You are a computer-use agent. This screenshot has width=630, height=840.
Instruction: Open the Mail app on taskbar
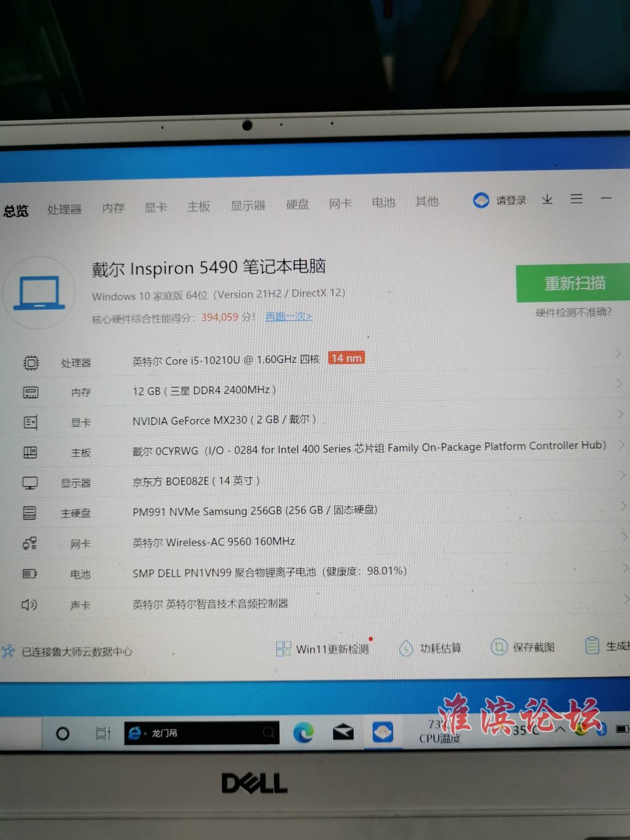(x=343, y=732)
